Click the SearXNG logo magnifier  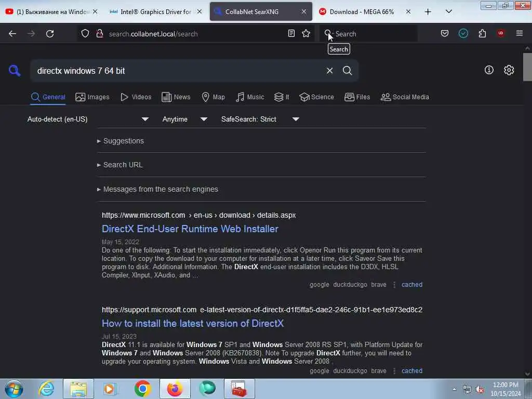point(15,71)
